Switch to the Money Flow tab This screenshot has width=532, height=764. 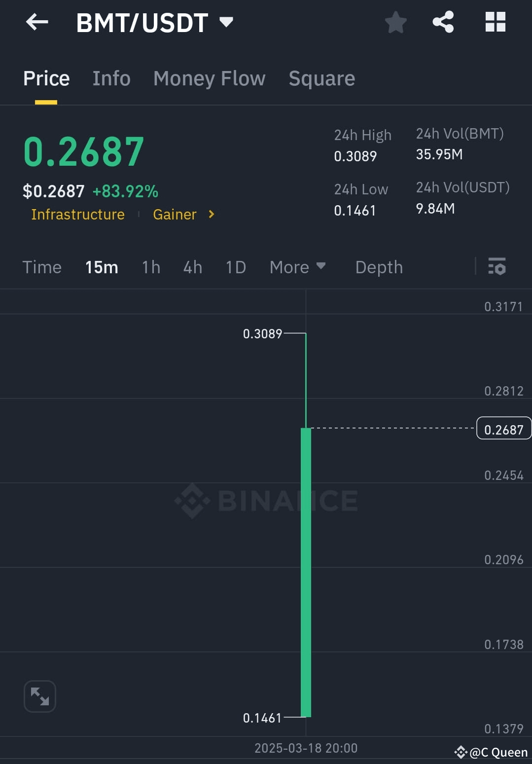point(209,78)
